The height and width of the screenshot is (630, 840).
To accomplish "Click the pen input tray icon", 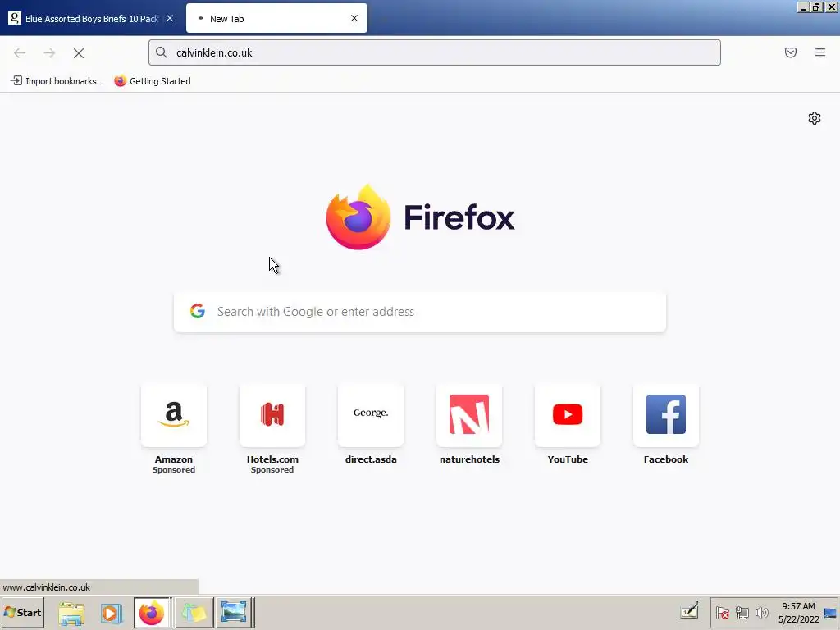I will click(689, 611).
